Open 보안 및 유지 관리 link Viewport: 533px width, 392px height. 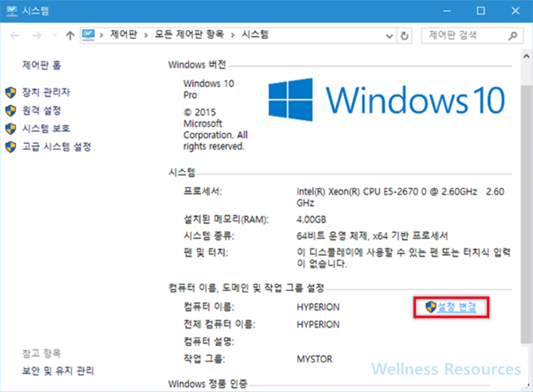click(x=58, y=371)
